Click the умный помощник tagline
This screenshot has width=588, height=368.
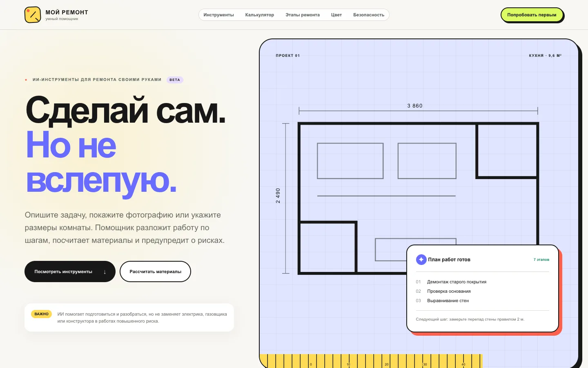click(62, 19)
